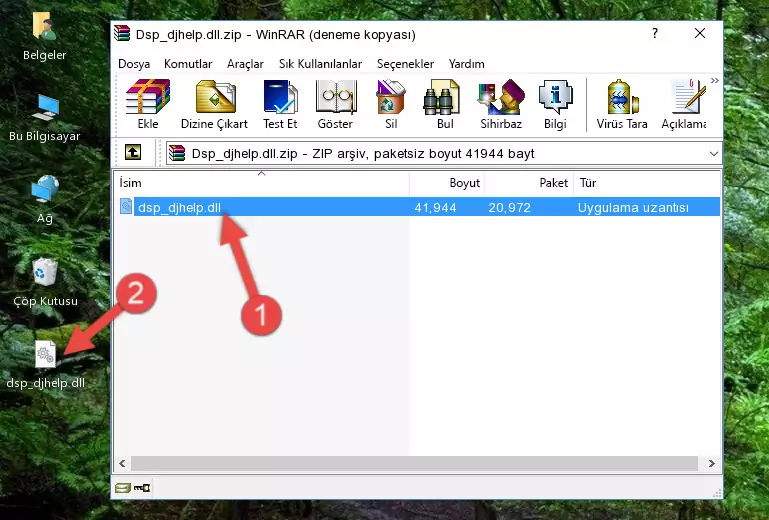Click the Uygulama uzantısı type text
Screen dimensions: 769x520
point(633,208)
